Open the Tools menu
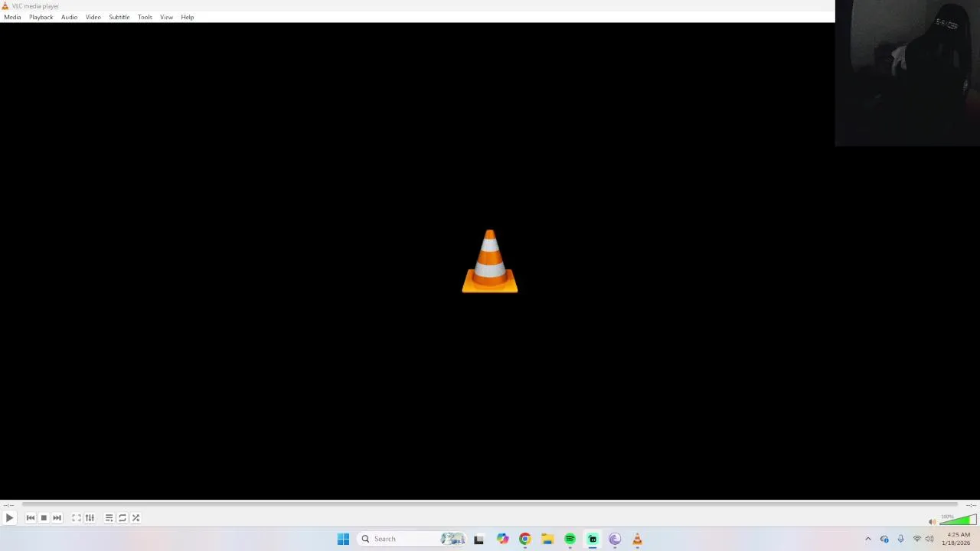This screenshot has width=980, height=551. tap(145, 17)
